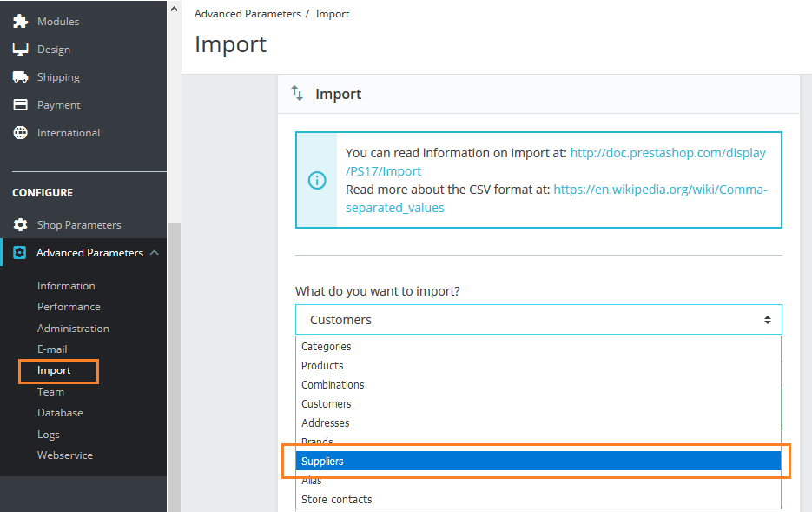Open the PrestaShop import documentation link
Viewport: 812px width, 512px height.
(668, 152)
